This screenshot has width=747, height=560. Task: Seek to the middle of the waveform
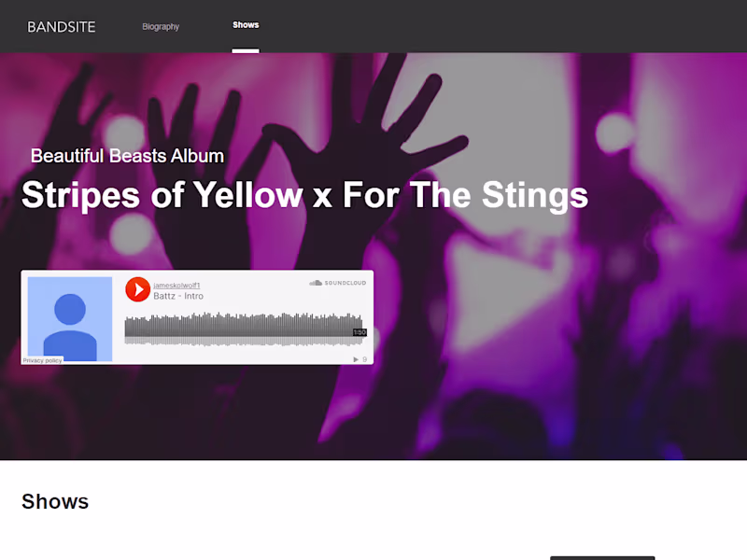pos(244,327)
